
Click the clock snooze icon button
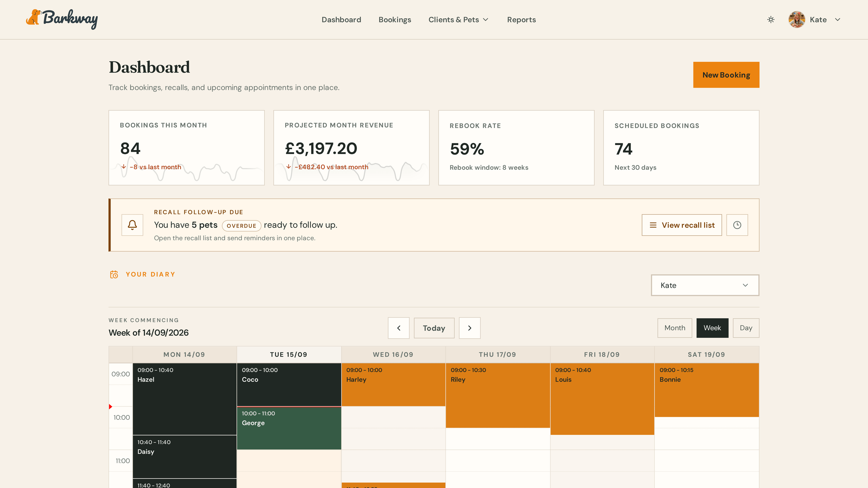[x=737, y=225]
